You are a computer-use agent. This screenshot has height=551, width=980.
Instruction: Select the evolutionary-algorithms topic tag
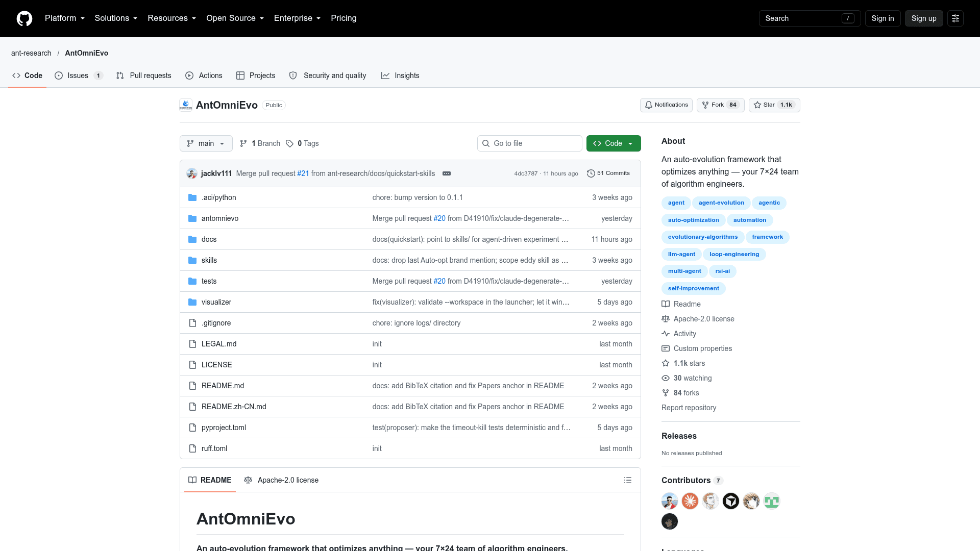click(x=703, y=237)
